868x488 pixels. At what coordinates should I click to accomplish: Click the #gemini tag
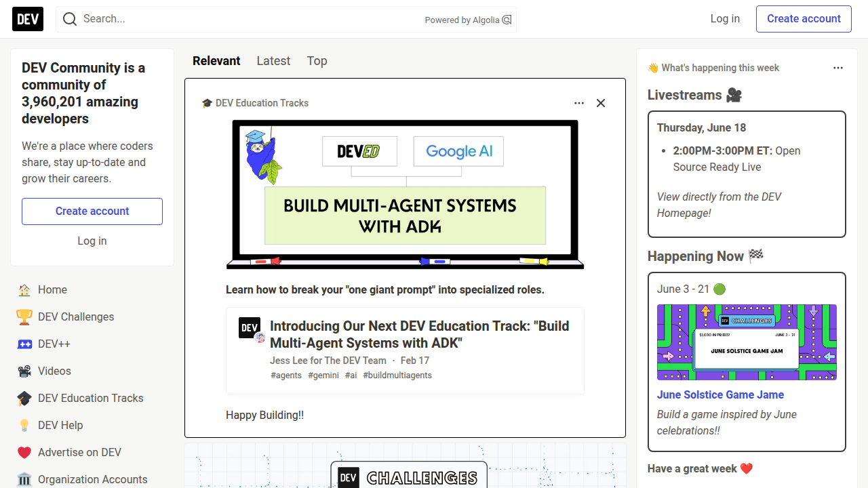323,375
